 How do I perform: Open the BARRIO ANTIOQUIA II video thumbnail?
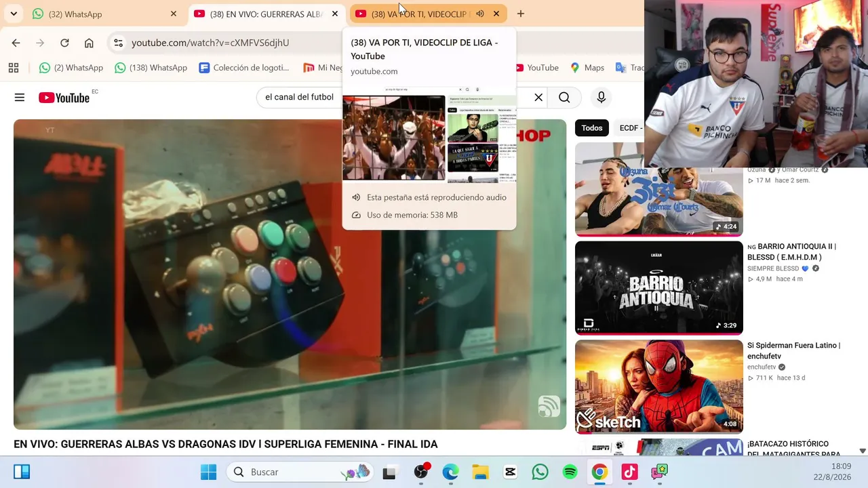click(659, 288)
